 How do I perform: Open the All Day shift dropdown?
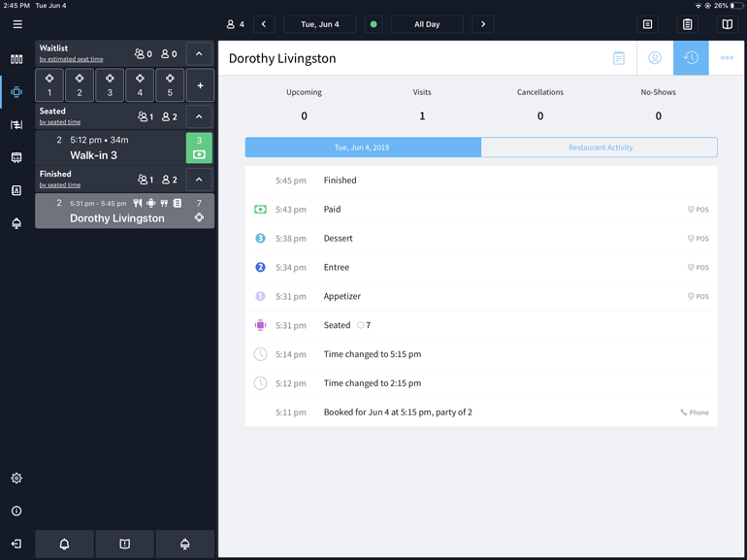427,24
